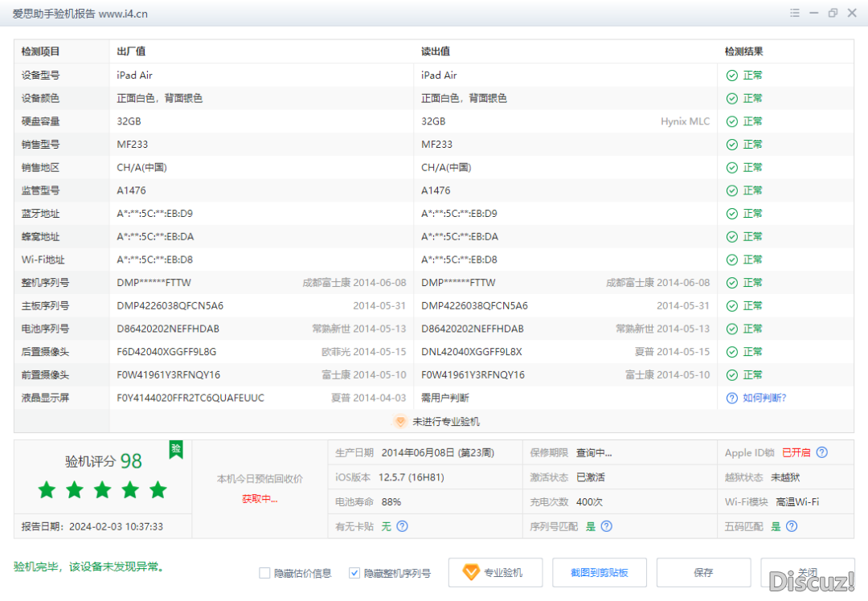This screenshot has height=601, width=868.
Task: Click the red 获取中... price text
Action: point(260,499)
